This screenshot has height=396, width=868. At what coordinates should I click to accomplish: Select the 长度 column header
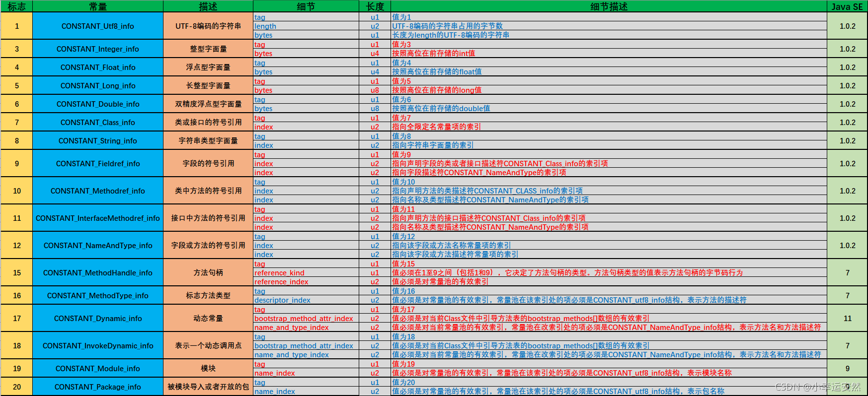coord(375,6)
